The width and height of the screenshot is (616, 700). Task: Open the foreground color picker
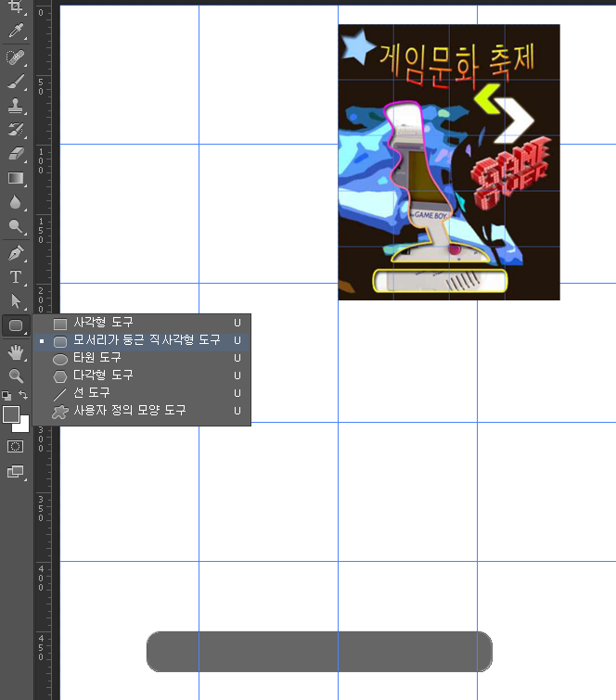pos(11,414)
